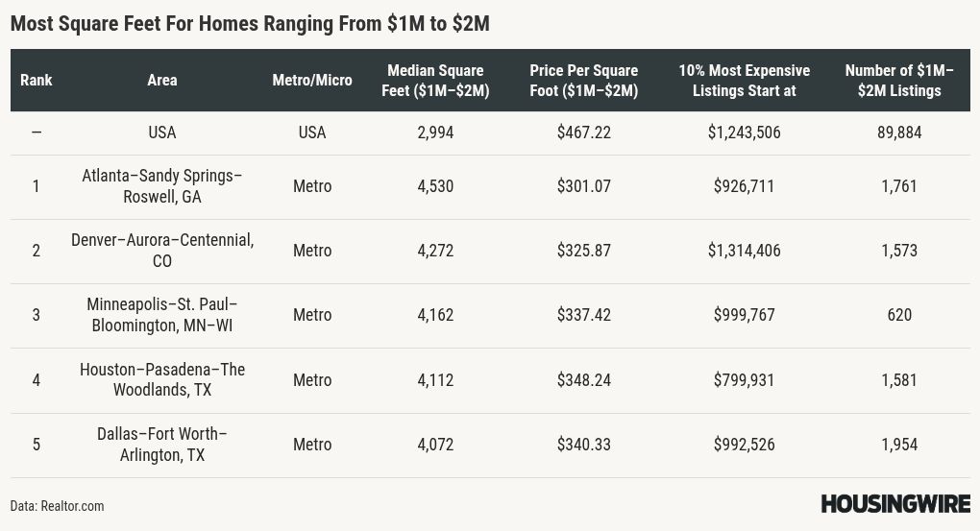This screenshot has width=980, height=531.
Task: Click the Area column header
Action: [162, 80]
